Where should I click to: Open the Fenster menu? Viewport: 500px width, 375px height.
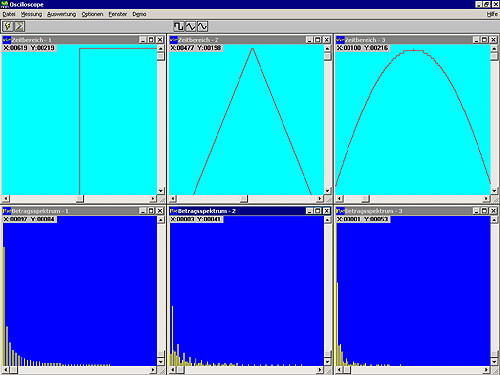118,14
